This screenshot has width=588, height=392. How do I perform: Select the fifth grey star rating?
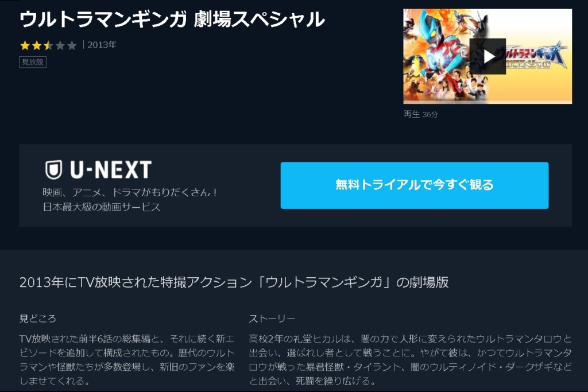pos(72,45)
